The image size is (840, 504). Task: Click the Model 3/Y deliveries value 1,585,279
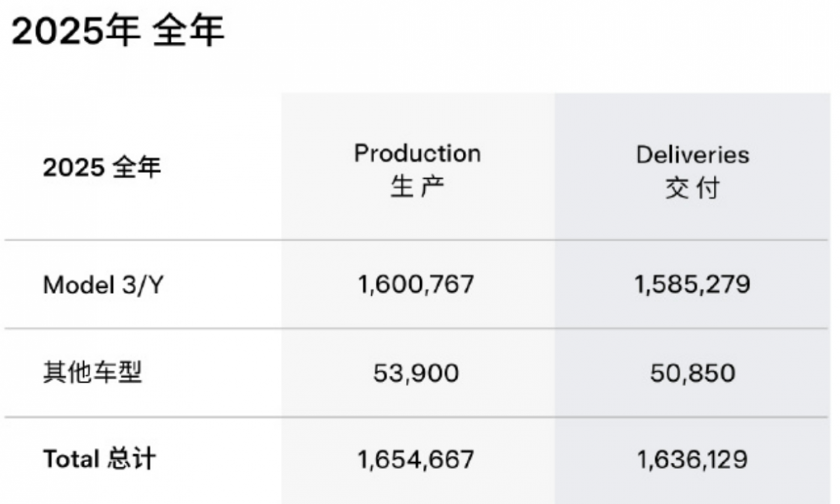692,285
